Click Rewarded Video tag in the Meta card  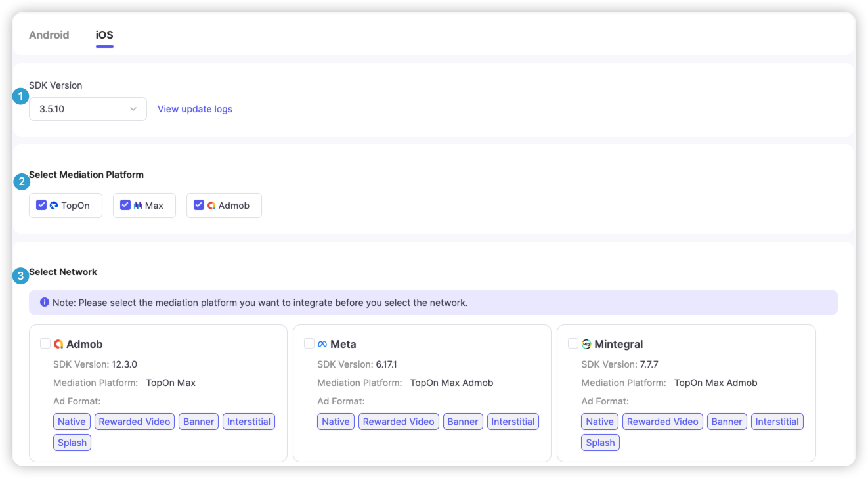click(x=399, y=422)
